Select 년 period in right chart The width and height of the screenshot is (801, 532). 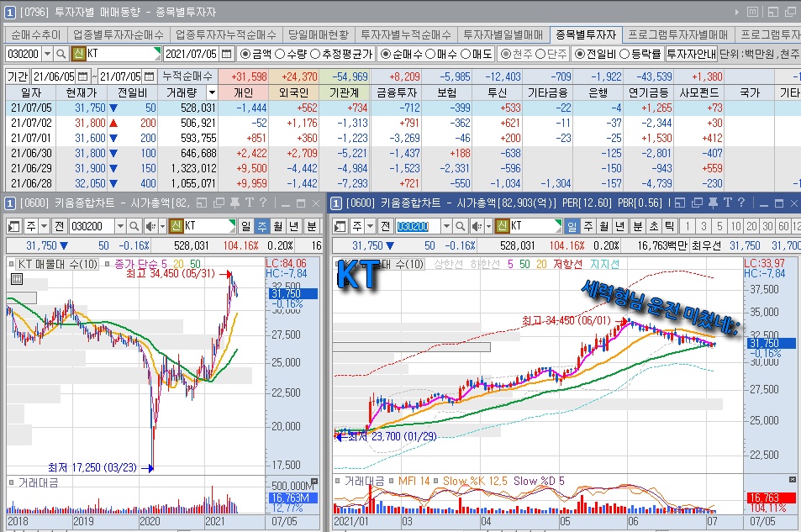[620, 226]
